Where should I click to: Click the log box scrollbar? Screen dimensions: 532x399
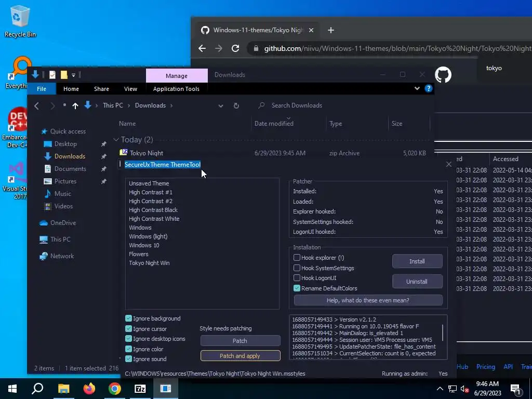click(443, 333)
